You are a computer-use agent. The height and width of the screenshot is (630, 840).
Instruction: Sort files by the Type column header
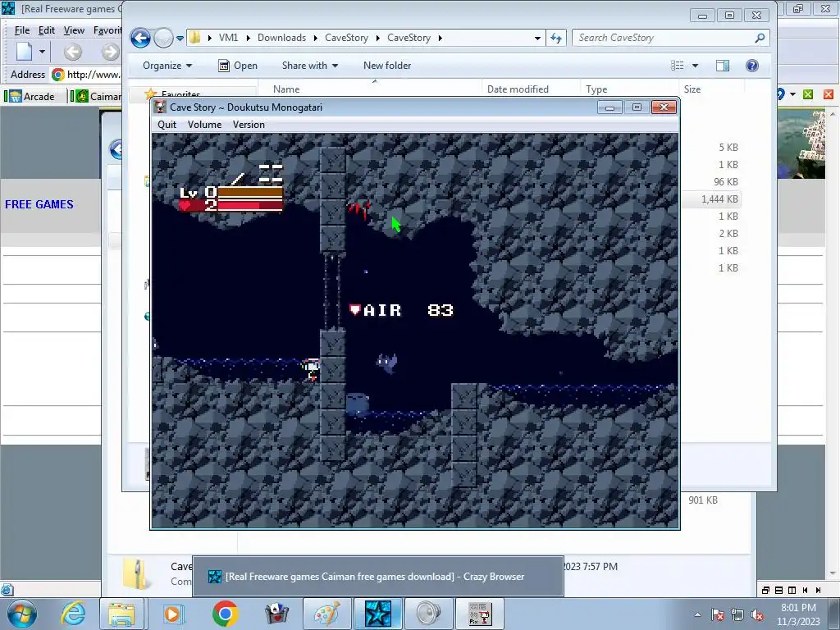(x=629, y=89)
